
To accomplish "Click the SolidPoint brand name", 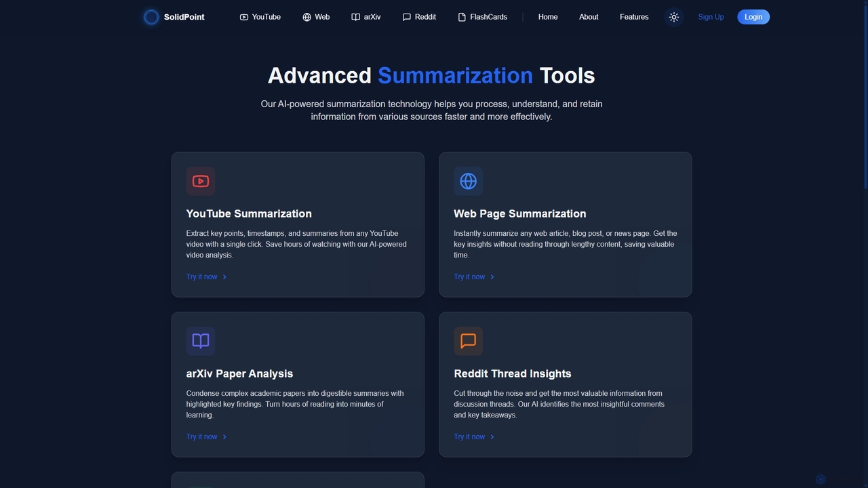I will point(184,17).
